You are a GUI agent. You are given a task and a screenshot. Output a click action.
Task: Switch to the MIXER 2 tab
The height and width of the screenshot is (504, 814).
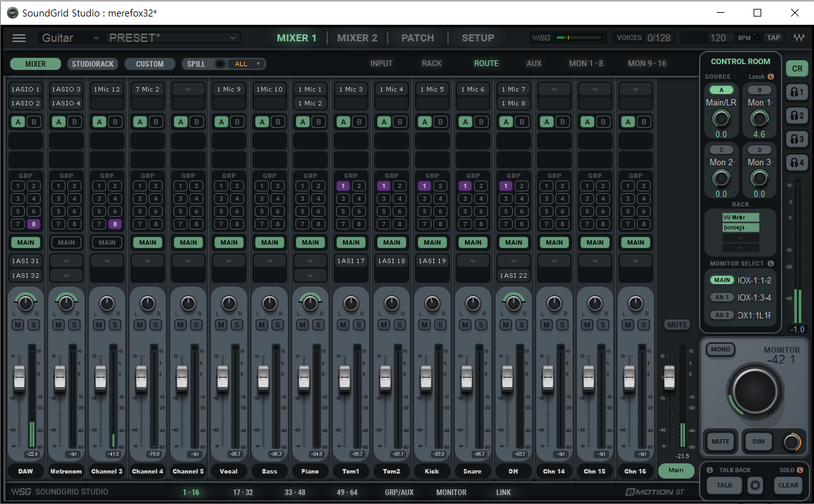pos(357,38)
